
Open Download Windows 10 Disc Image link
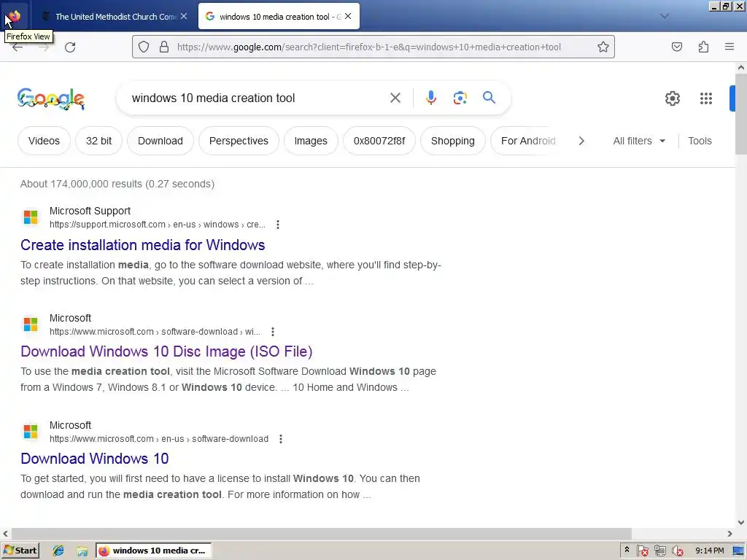(166, 351)
